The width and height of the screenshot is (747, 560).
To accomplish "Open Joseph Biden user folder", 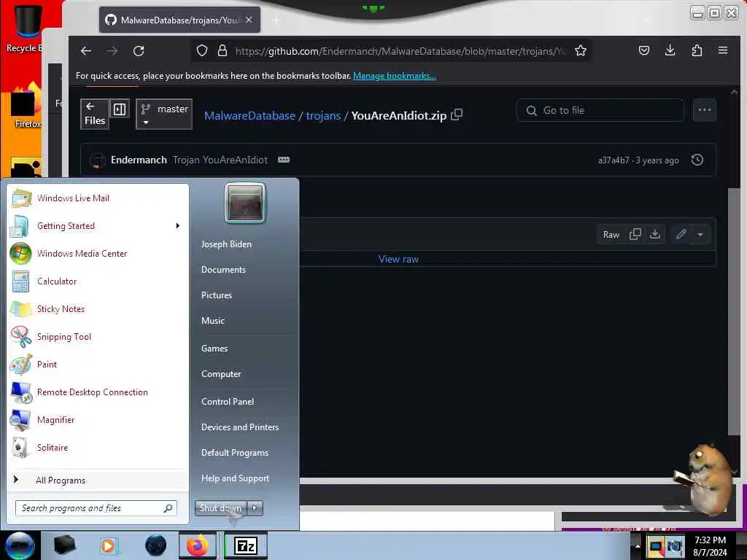I will 226,244.
